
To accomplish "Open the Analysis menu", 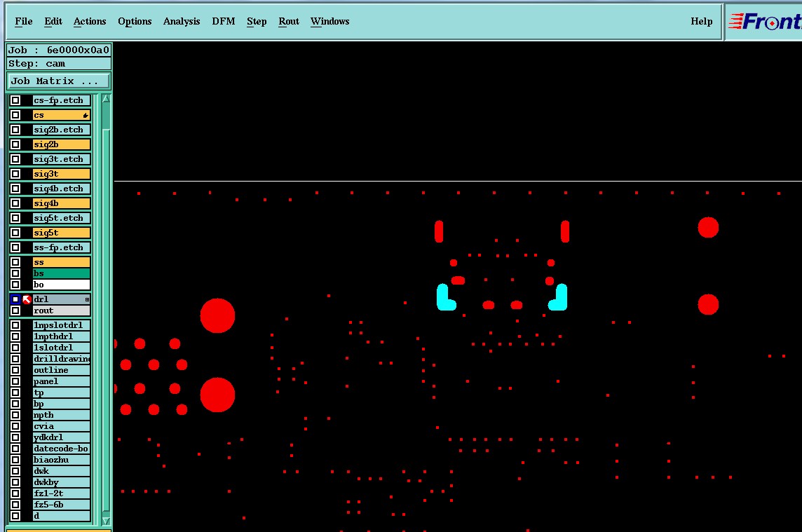I will pyautogui.click(x=182, y=22).
